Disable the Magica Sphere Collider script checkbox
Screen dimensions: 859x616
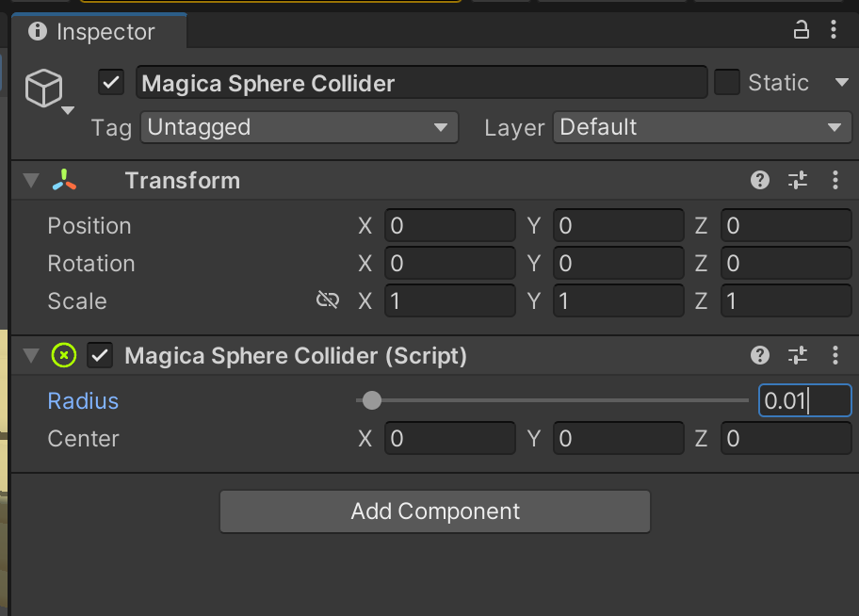click(100, 356)
